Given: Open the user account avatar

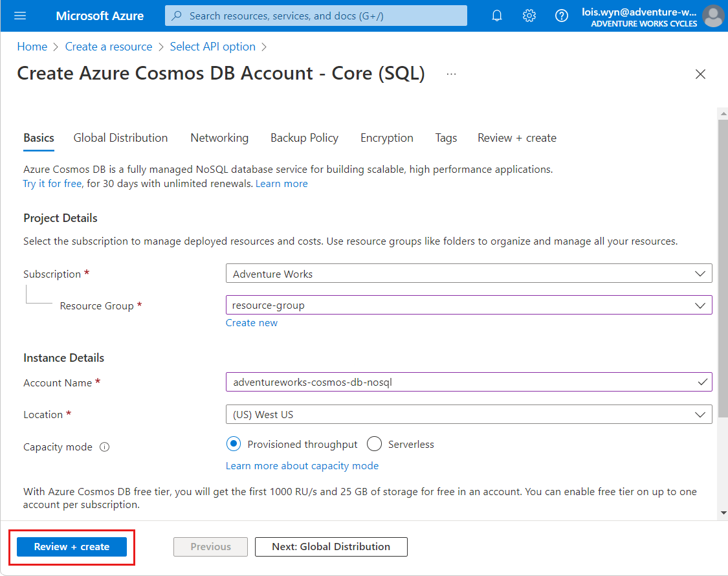Looking at the screenshot, I should click(x=713, y=16).
